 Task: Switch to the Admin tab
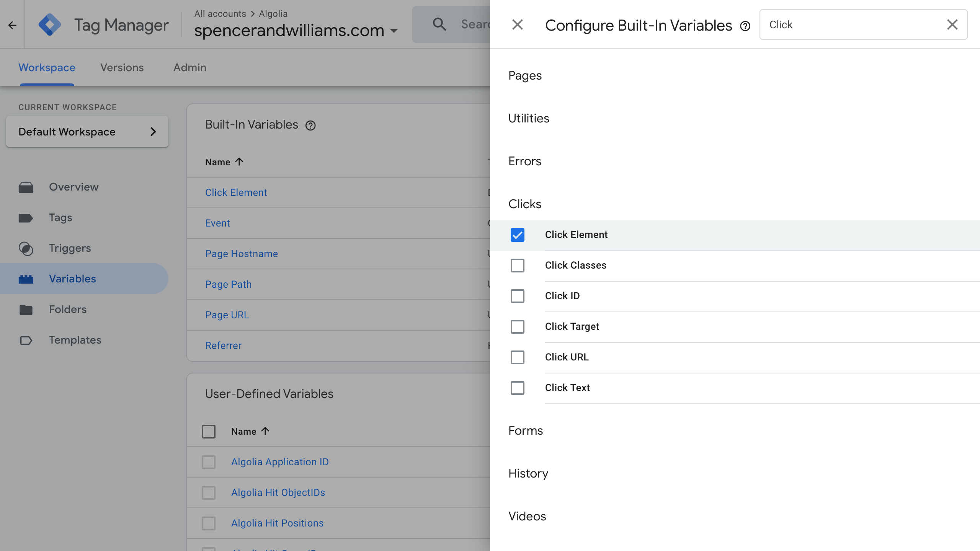[x=190, y=67]
